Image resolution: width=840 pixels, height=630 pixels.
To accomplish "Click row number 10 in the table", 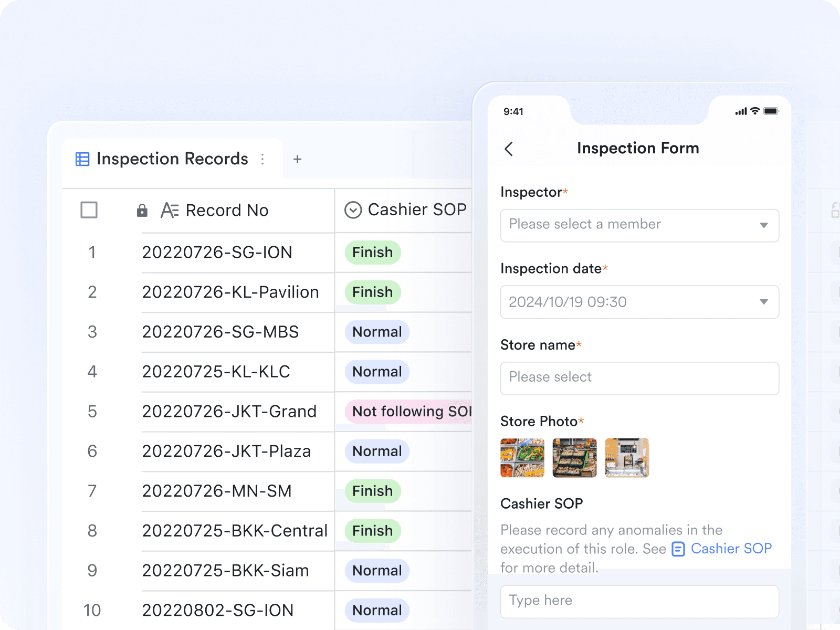I will pyautogui.click(x=92, y=611).
